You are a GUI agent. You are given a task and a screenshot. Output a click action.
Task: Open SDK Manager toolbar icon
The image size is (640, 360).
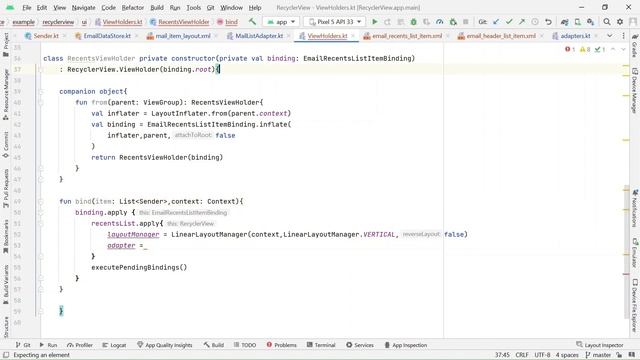pyautogui.click(x=591, y=22)
